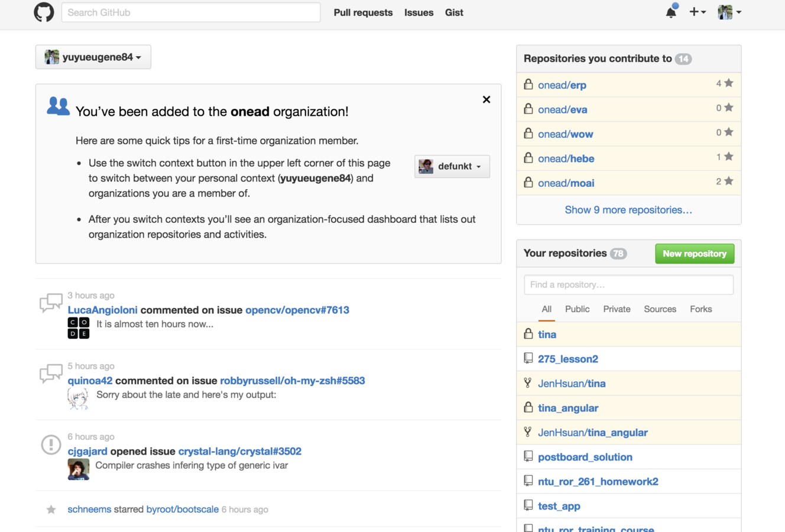785x532 pixels.
Task: Open schneems' profile link
Action: 89,510
